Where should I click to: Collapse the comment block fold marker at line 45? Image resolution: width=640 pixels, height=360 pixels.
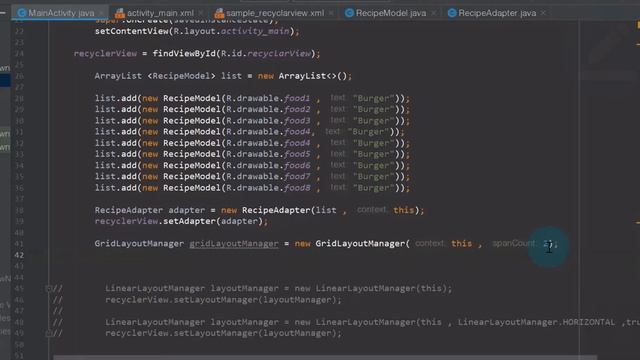tap(48, 289)
